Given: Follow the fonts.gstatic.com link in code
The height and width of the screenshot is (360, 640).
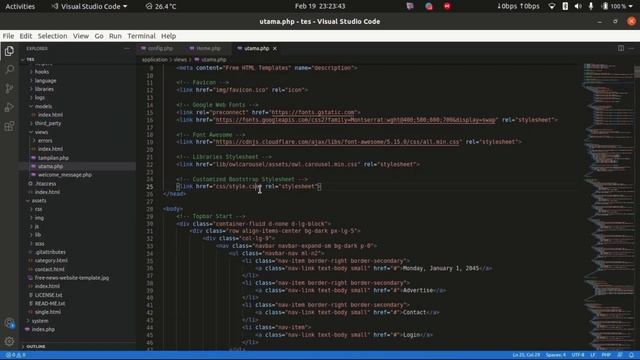Looking at the screenshot, I should click(x=313, y=112).
